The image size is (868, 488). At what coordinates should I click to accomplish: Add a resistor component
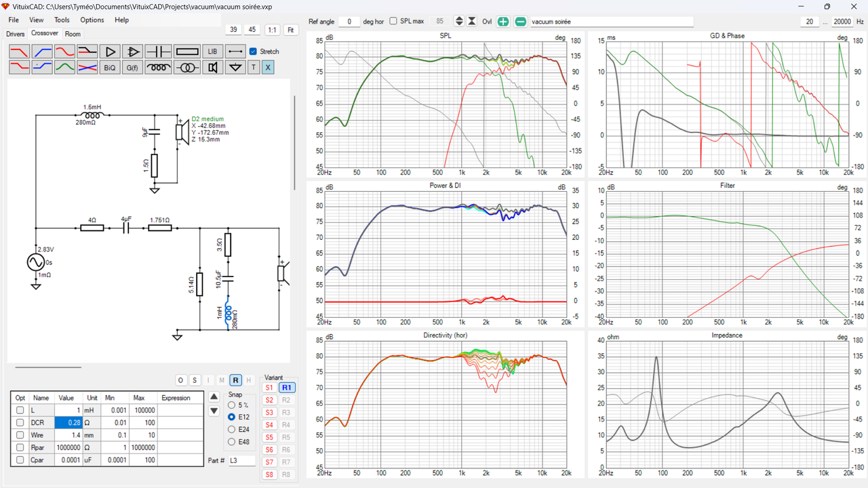[x=186, y=52]
